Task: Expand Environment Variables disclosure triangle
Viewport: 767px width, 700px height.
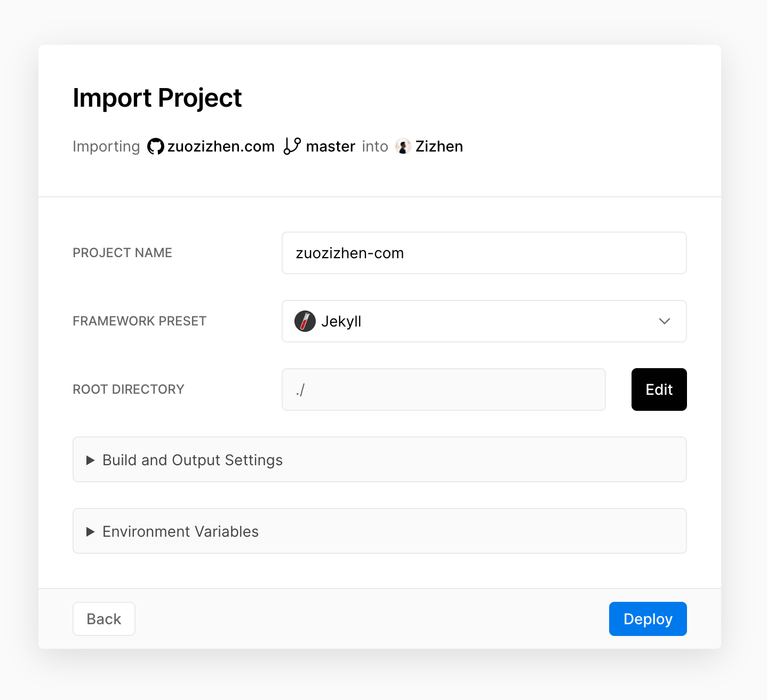Action: tap(91, 531)
